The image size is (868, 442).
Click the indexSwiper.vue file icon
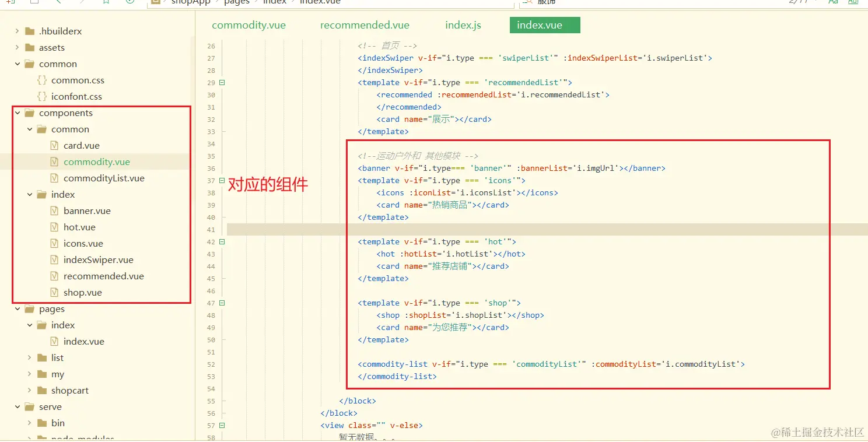[x=54, y=260]
